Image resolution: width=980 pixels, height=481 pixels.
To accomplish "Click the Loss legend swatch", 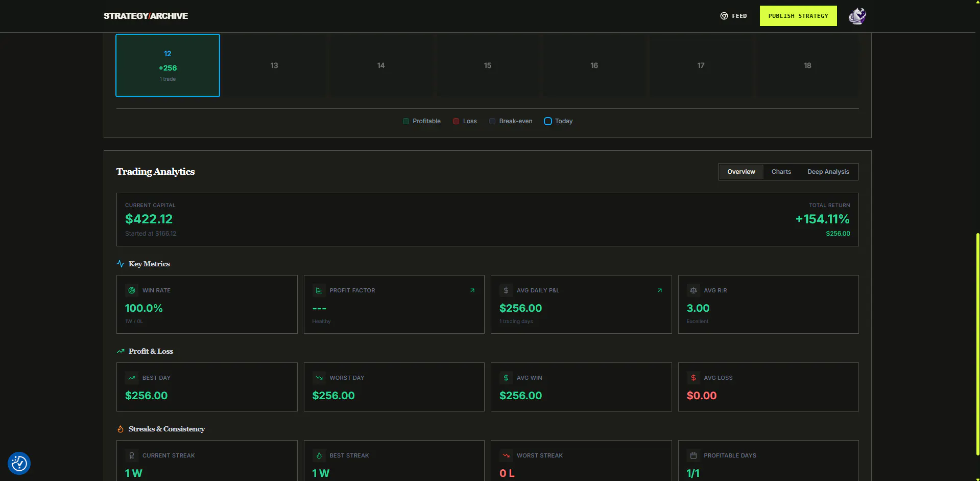I will coord(456,121).
